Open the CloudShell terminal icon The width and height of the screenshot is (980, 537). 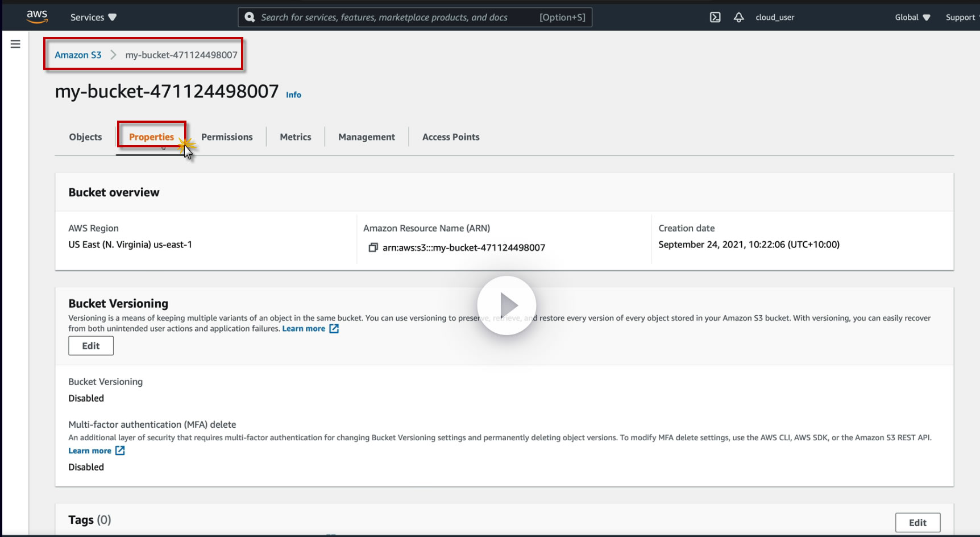pyautogui.click(x=715, y=17)
